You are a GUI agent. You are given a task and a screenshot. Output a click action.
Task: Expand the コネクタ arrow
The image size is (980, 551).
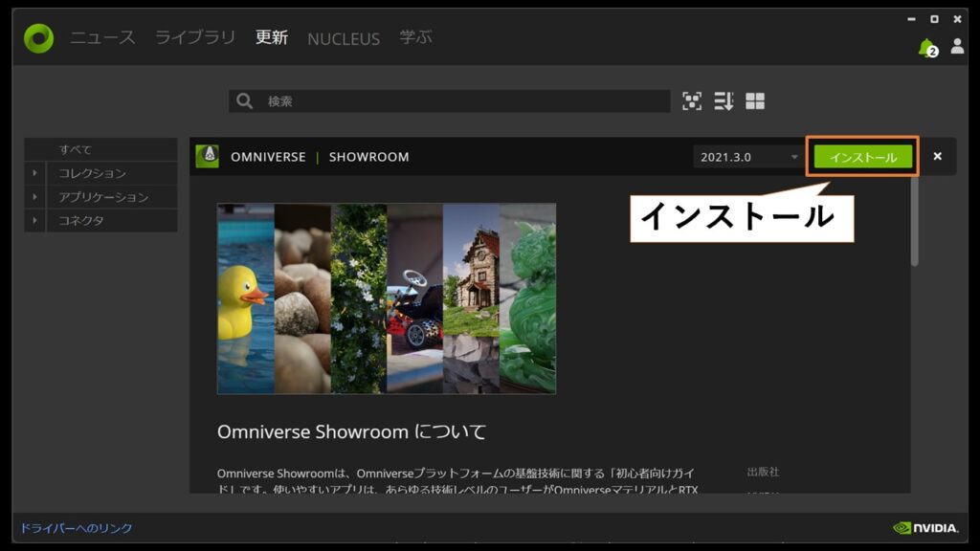pyautogui.click(x=35, y=221)
